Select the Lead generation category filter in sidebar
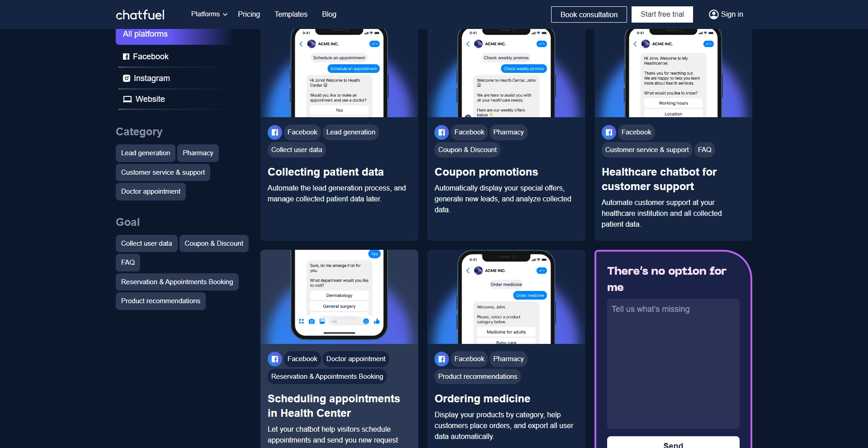Viewport: 868px width, 448px height. tap(146, 153)
